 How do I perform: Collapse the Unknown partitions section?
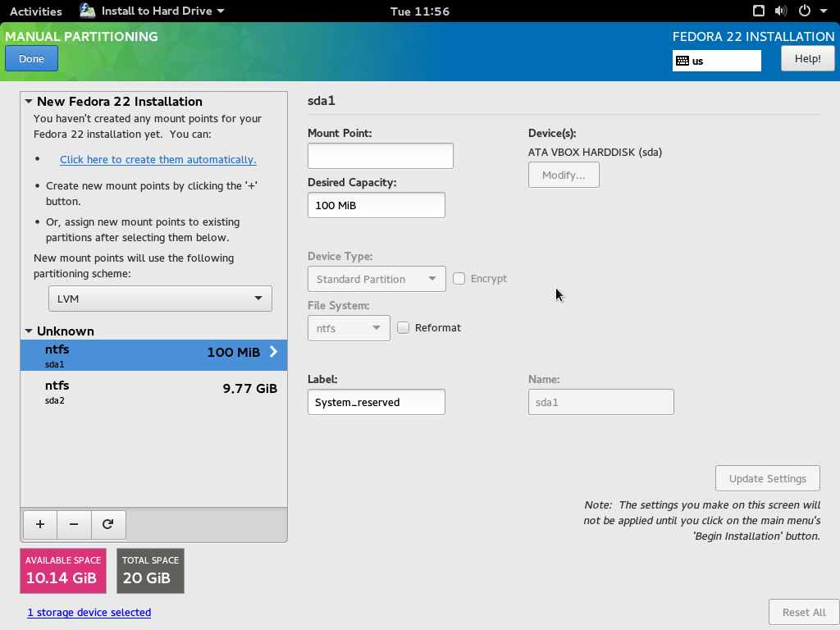coord(29,331)
